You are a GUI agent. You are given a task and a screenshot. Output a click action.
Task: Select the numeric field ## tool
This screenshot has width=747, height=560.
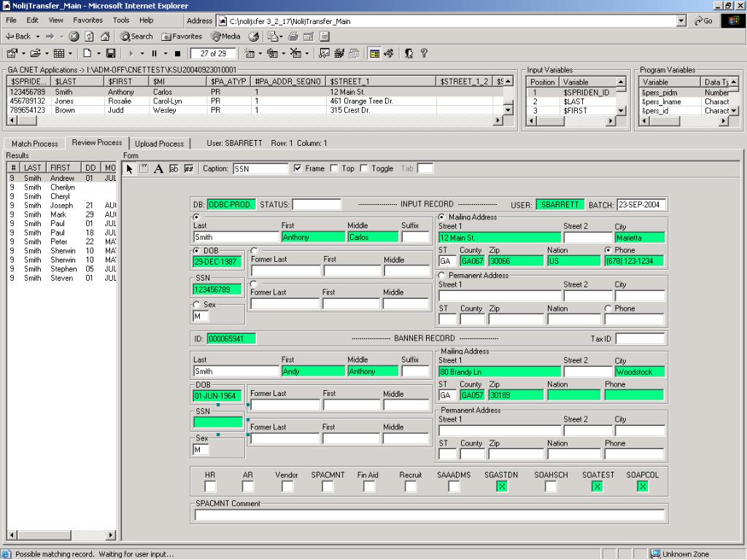tap(189, 168)
